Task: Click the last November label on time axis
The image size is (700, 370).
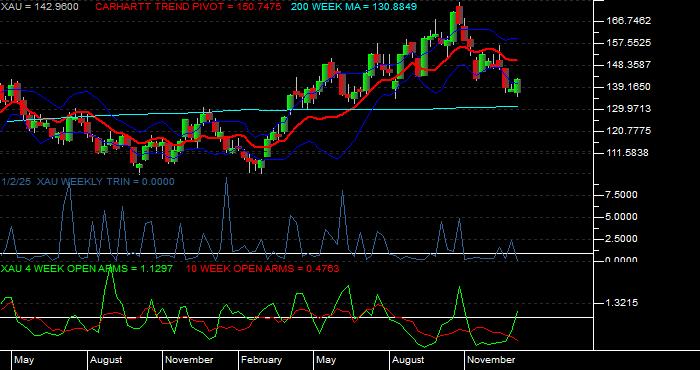Action: click(x=491, y=360)
